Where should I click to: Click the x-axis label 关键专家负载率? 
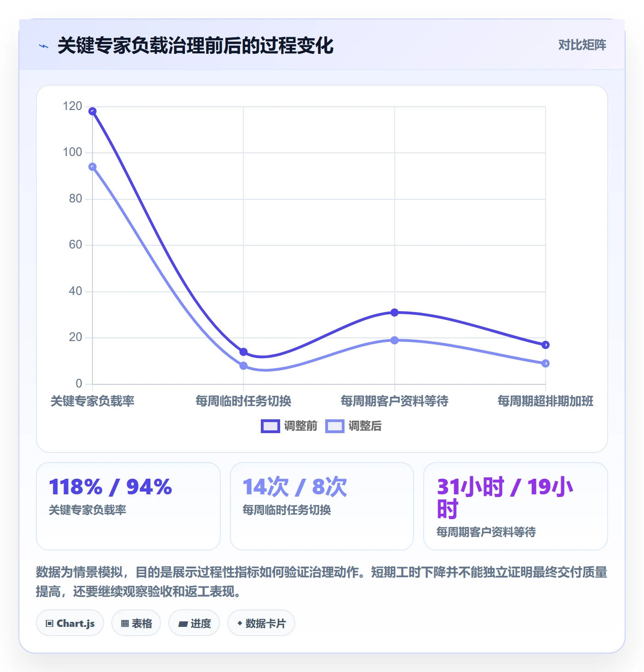(92, 401)
